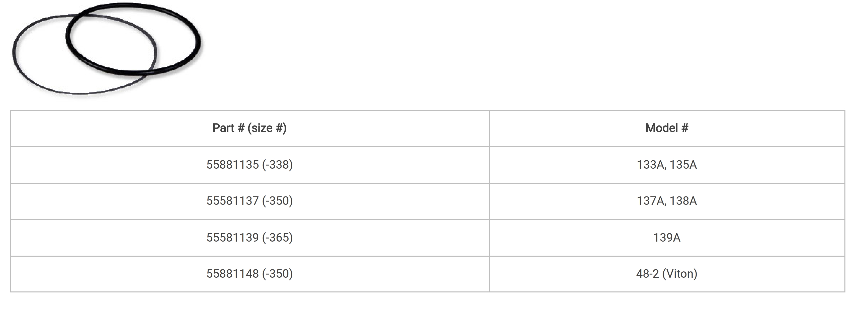
Task: Select part number 55881135
Action: click(x=232, y=165)
